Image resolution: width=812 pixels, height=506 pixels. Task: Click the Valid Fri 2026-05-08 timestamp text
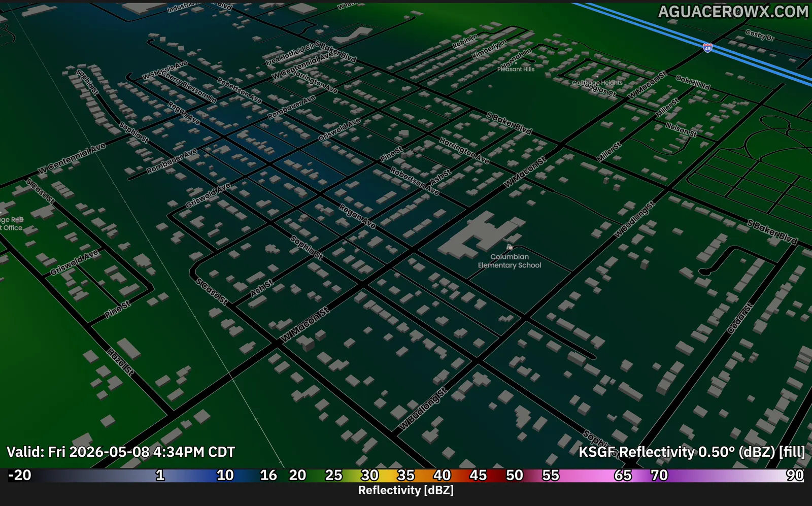point(121,452)
